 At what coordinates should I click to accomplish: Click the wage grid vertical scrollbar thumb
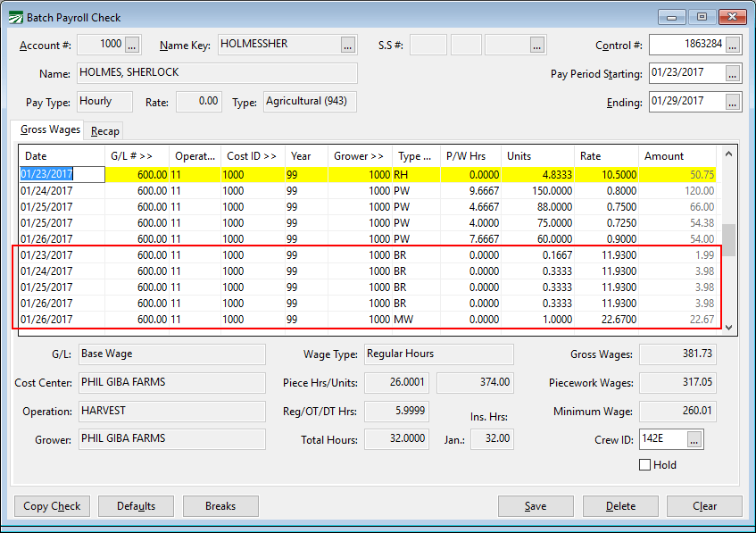pyautogui.click(x=728, y=240)
